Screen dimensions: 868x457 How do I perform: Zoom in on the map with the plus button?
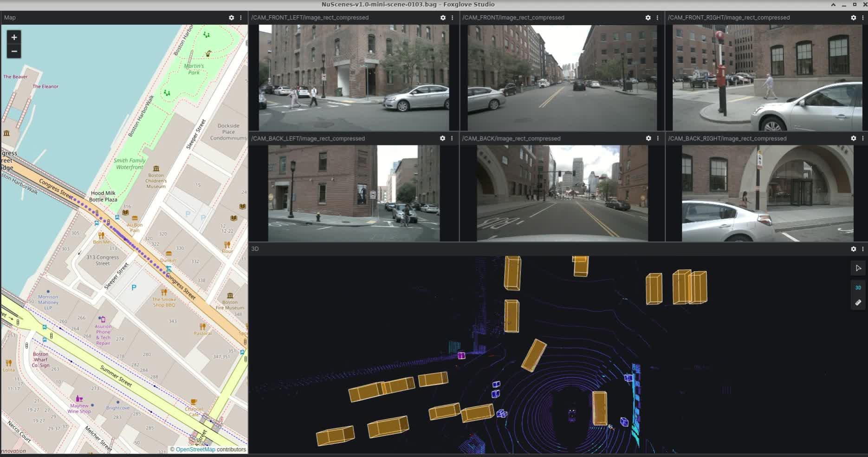click(x=14, y=37)
